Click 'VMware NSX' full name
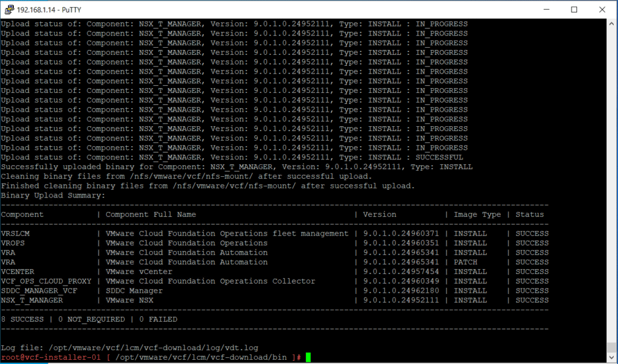The width and height of the screenshot is (618, 364). point(129,300)
